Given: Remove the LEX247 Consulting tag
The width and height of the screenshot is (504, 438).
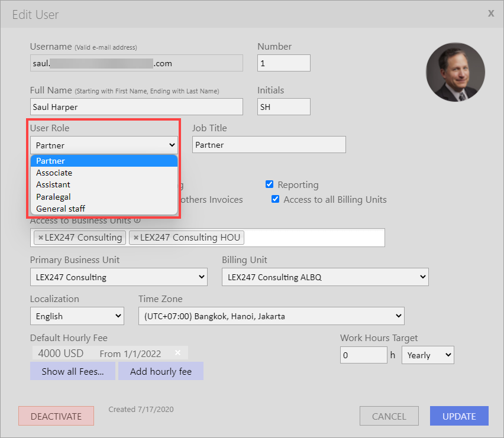Looking at the screenshot, I should pyautogui.click(x=40, y=238).
